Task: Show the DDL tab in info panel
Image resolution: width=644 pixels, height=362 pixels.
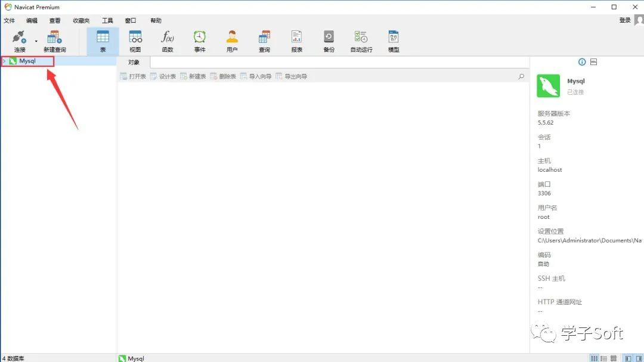Action: pyautogui.click(x=593, y=62)
